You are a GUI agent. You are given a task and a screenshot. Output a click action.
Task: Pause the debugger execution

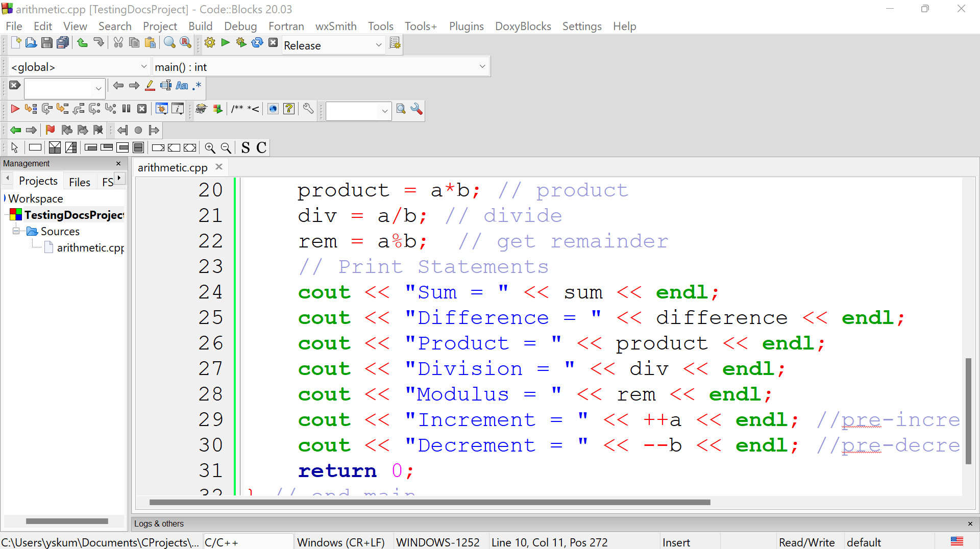(126, 108)
